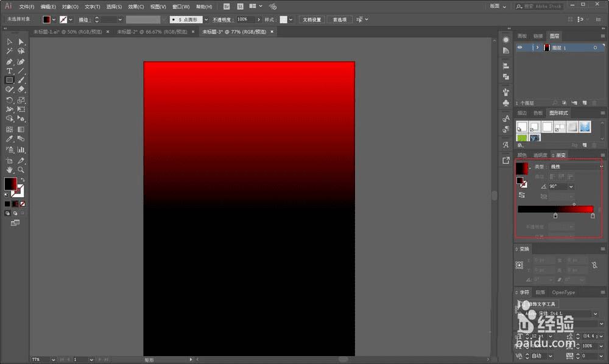This screenshot has height=364, width=609.
Task: Swap fill and stroke colors
Action: pyautogui.click(x=23, y=180)
